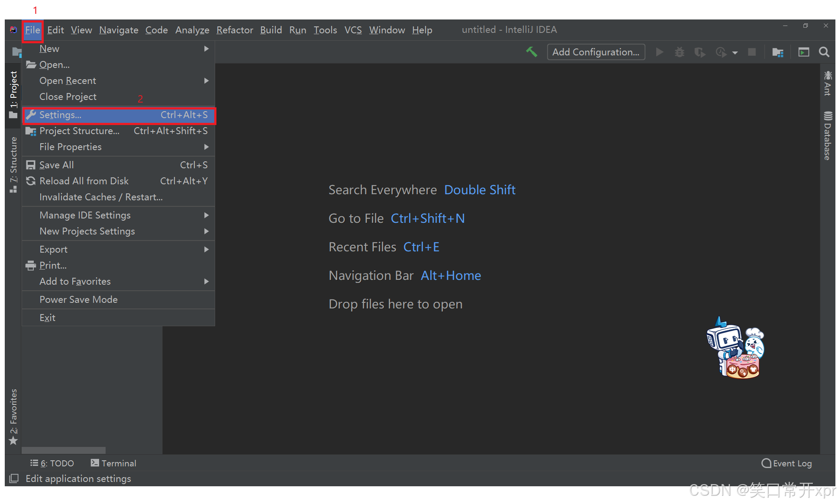The width and height of the screenshot is (838, 504).
Task: Open the Terminal tool window
Action: (x=113, y=463)
